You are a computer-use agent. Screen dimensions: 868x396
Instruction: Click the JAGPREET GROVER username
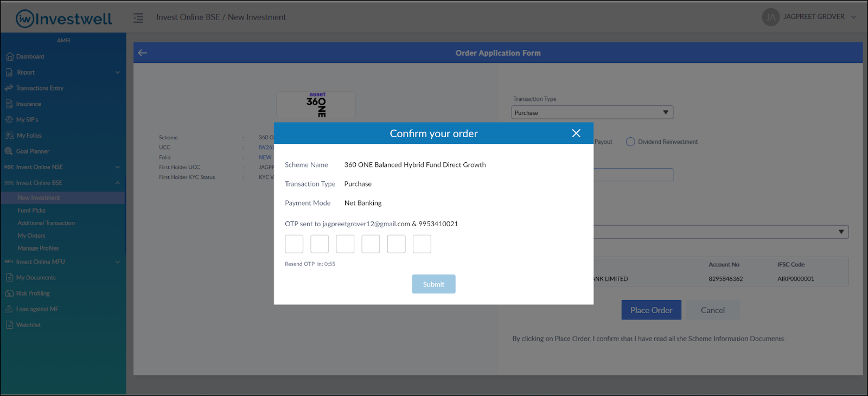[x=814, y=17]
